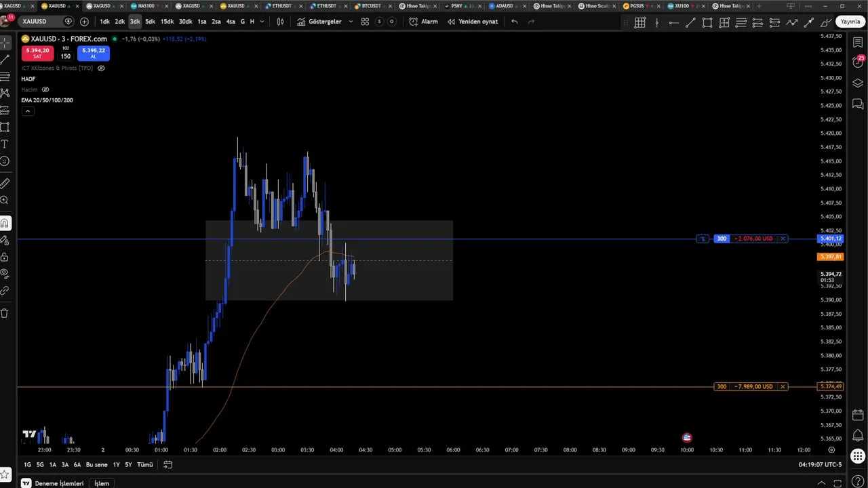Open the object tree layers icon

pyautogui.click(x=858, y=83)
